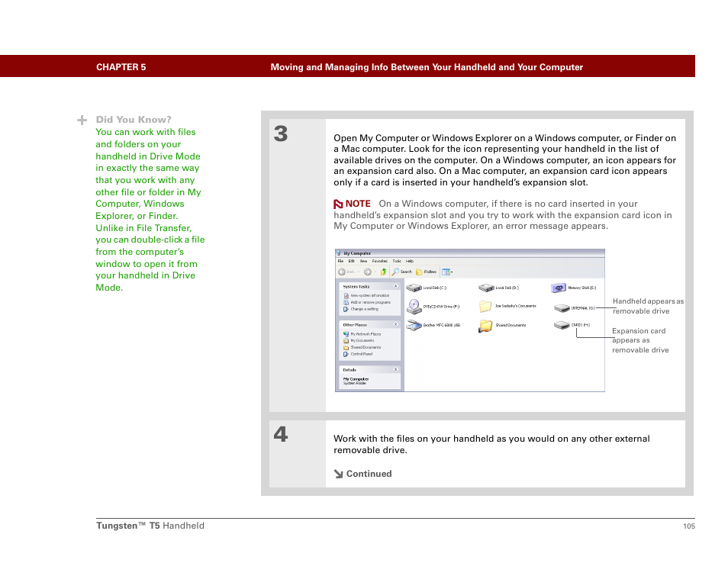The width and height of the screenshot is (728, 563).
Task: Collapse the System Tasks panel
Action: 395,286
